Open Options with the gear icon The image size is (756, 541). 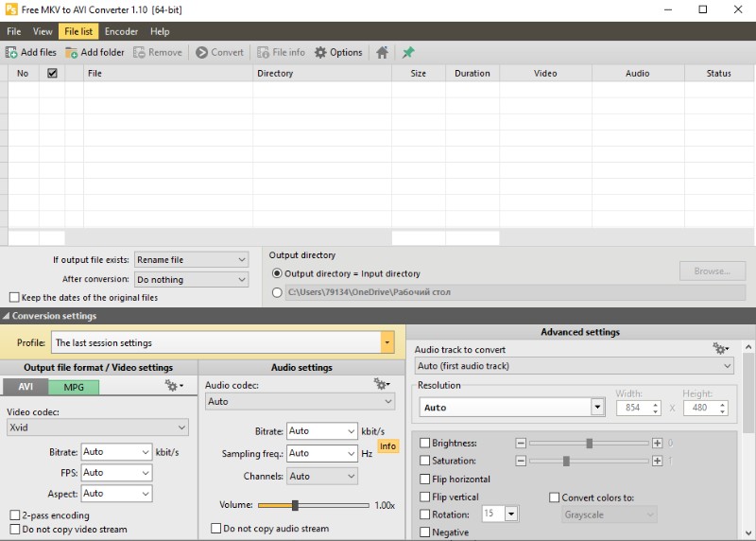320,53
